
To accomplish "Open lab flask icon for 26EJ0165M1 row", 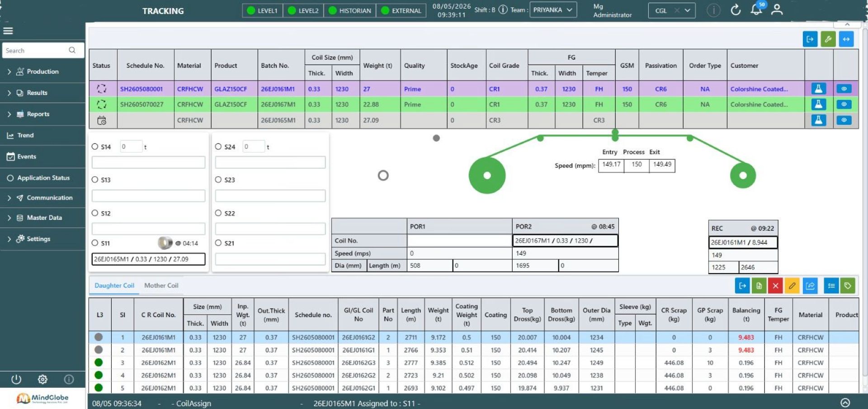I will (x=818, y=120).
